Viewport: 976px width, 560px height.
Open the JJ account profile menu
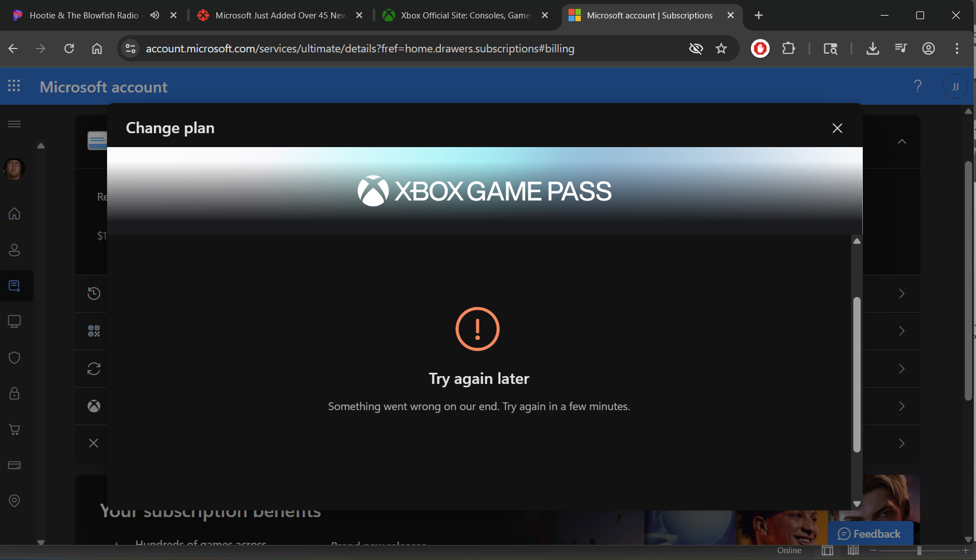955,86
